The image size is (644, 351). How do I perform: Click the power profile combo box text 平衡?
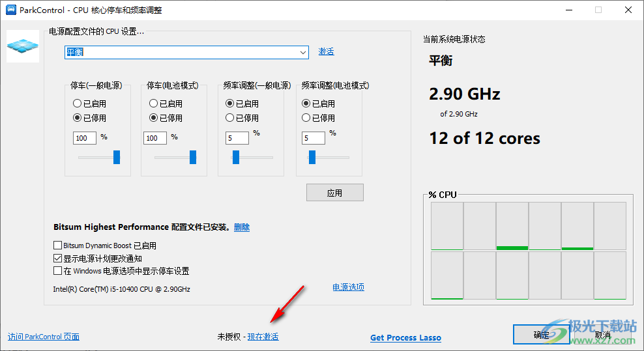(75, 52)
